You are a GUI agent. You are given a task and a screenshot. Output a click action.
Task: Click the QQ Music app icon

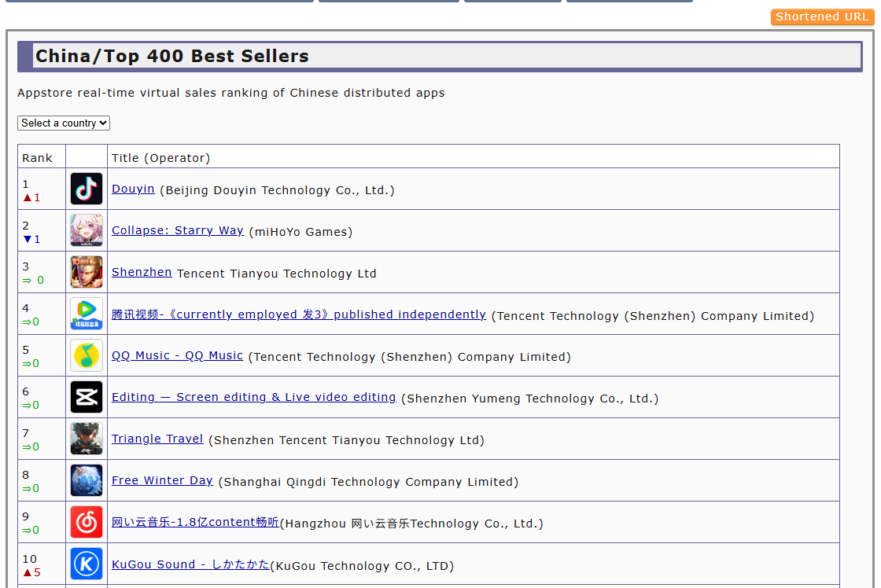87,355
